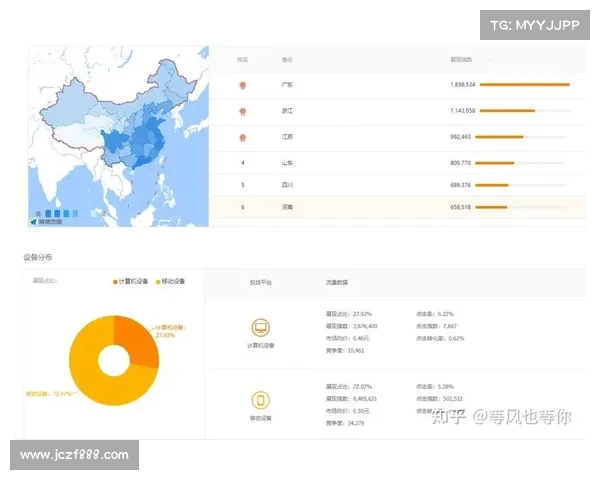The width and height of the screenshot is (600, 480).
Task: Click the computer 点击率 0.22% stat
Action: (435, 314)
